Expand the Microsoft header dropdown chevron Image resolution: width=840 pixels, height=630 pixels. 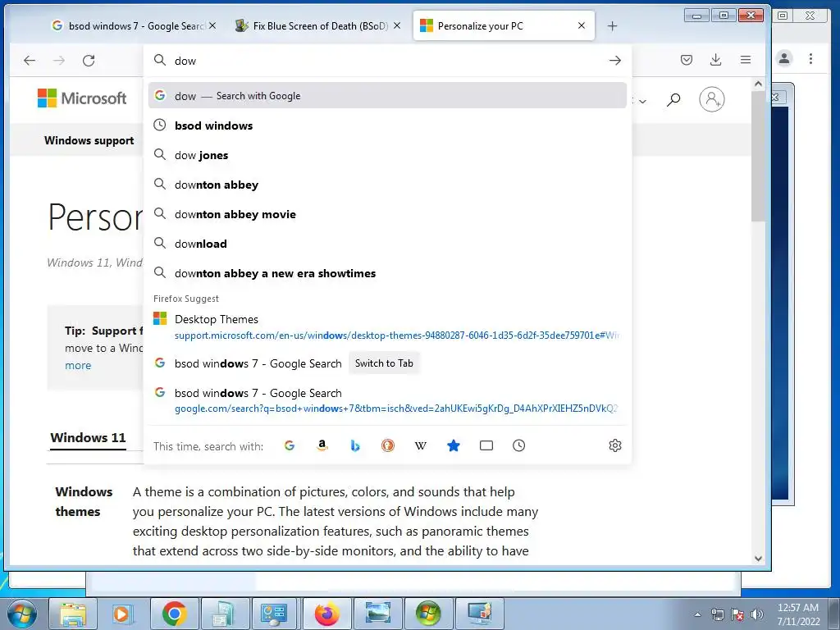[x=642, y=101]
